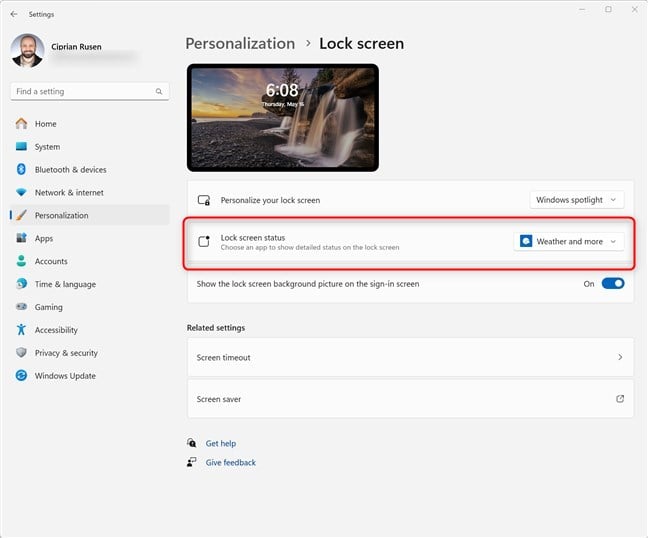Go to Gaming settings
This screenshot has width=648, height=538.
coord(90,307)
